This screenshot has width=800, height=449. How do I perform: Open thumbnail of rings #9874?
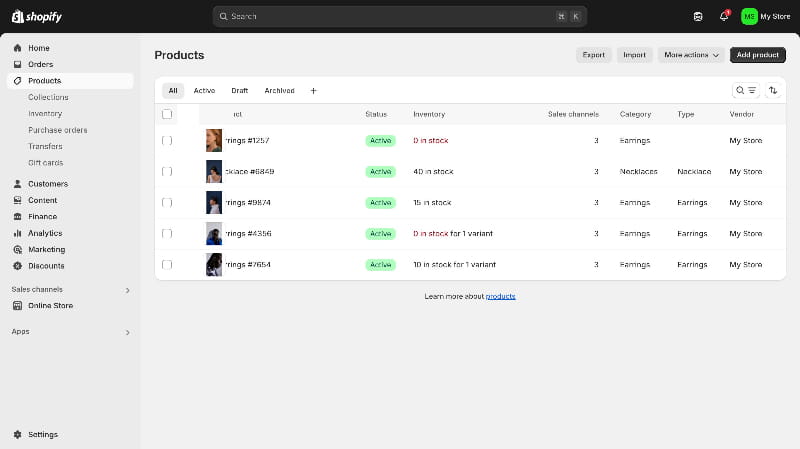click(x=214, y=203)
